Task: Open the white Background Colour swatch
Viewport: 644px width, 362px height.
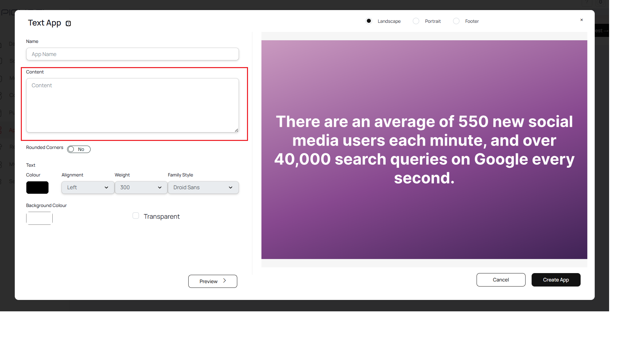Action: point(39,218)
